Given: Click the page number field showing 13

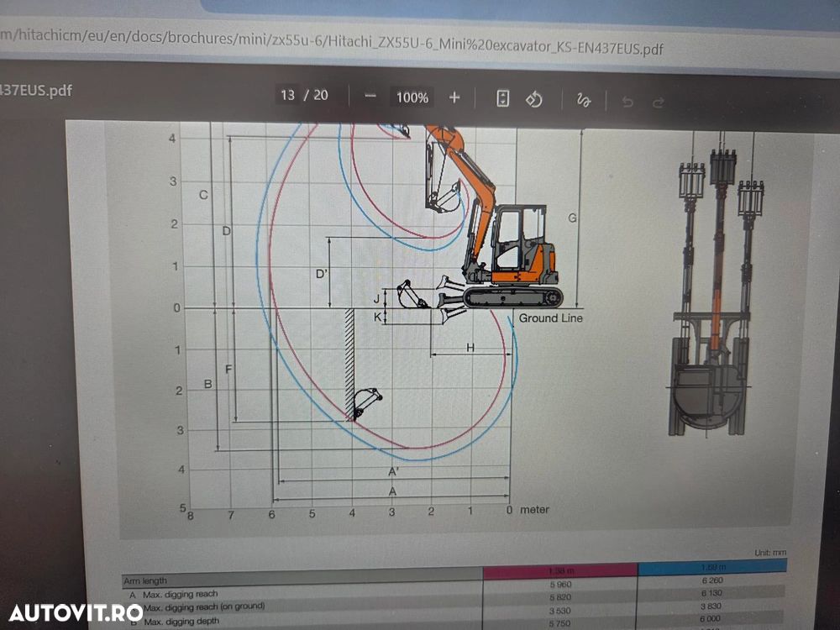Looking at the screenshot, I should (x=287, y=95).
